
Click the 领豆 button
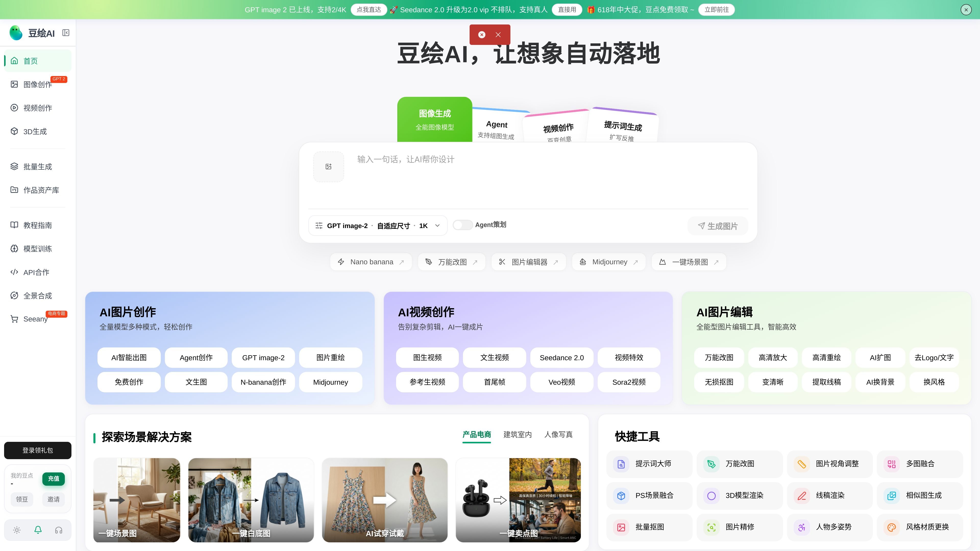pos(22,499)
